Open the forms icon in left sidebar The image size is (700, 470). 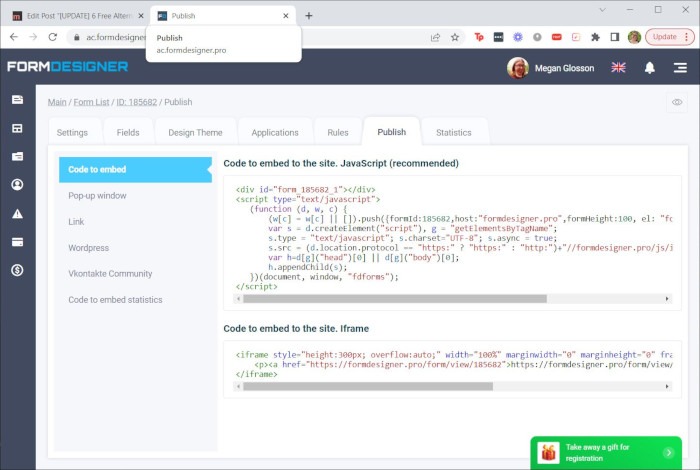[17, 100]
